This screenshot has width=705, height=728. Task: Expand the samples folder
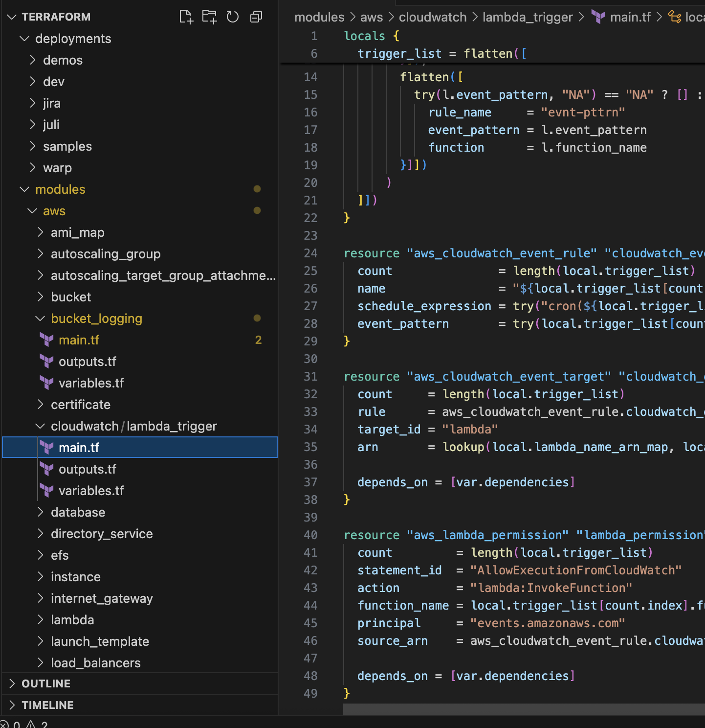tap(32, 146)
